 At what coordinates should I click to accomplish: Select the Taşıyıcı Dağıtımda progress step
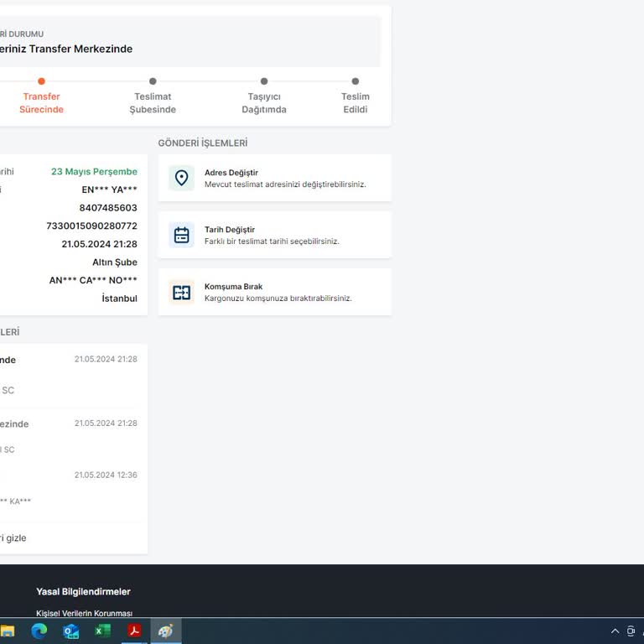[x=264, y=102]
